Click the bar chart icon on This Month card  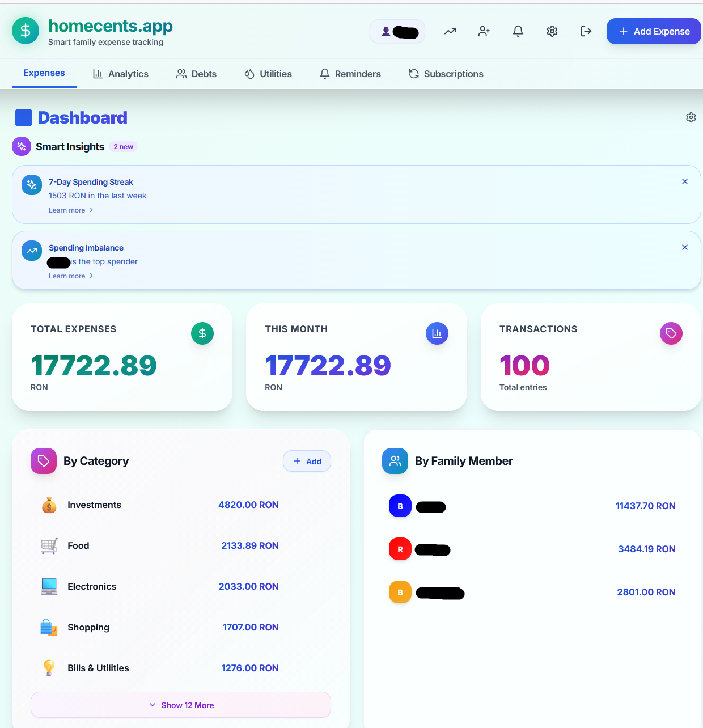point(437,333)
